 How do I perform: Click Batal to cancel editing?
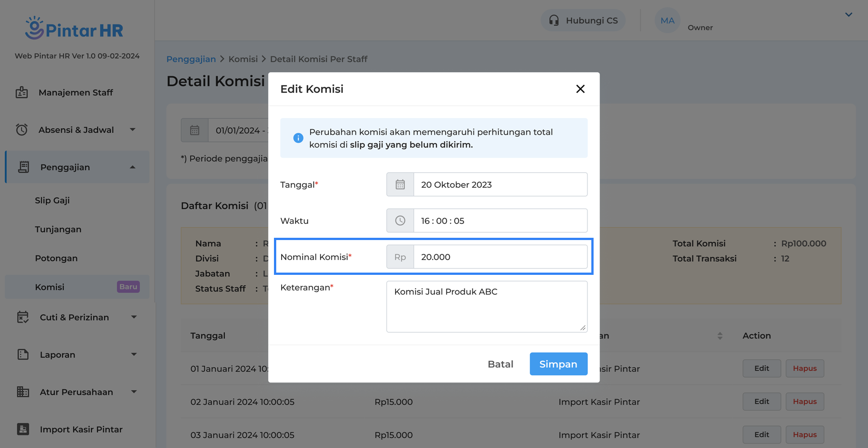(500, 364)
